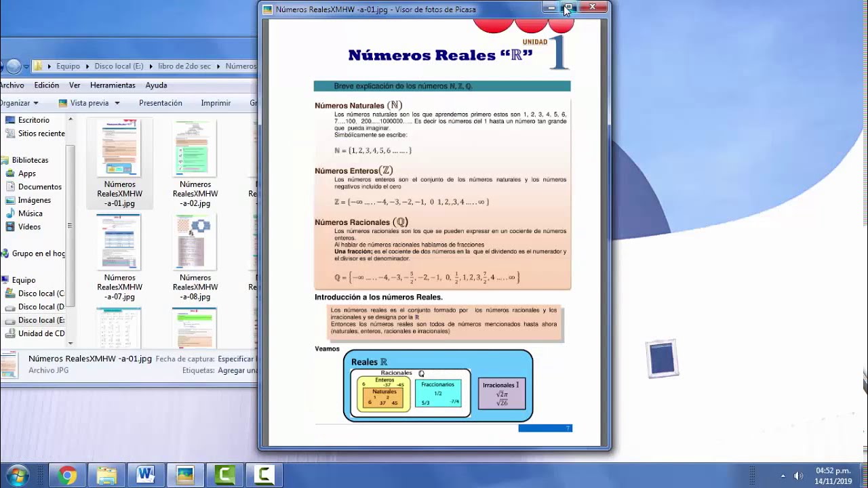Select Disco local (C:) in navigation pane
868x488 pixels.
[x=41, y=293]
